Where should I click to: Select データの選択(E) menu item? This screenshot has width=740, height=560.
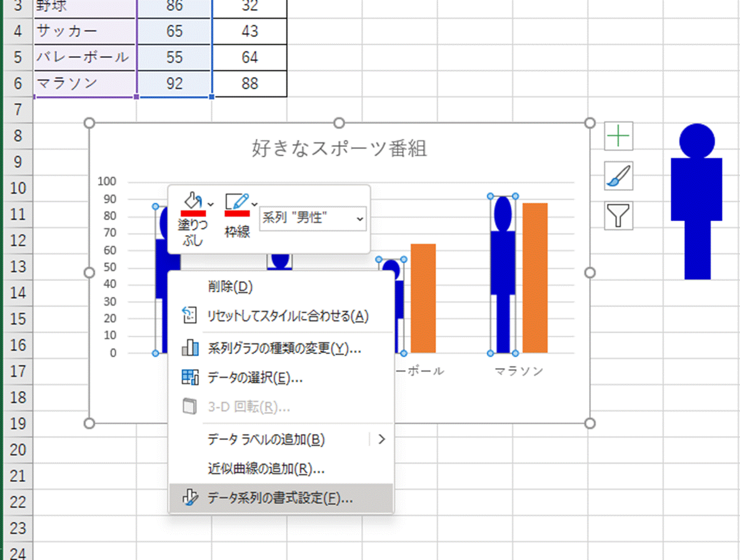[x=281, y=378]
